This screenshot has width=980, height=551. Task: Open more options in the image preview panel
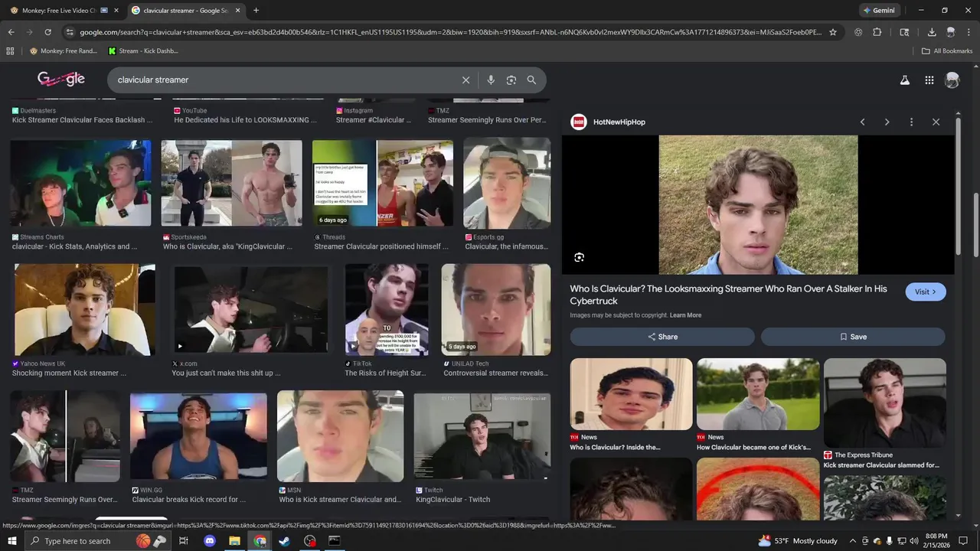pyautogui.click(x=911, y=122)
